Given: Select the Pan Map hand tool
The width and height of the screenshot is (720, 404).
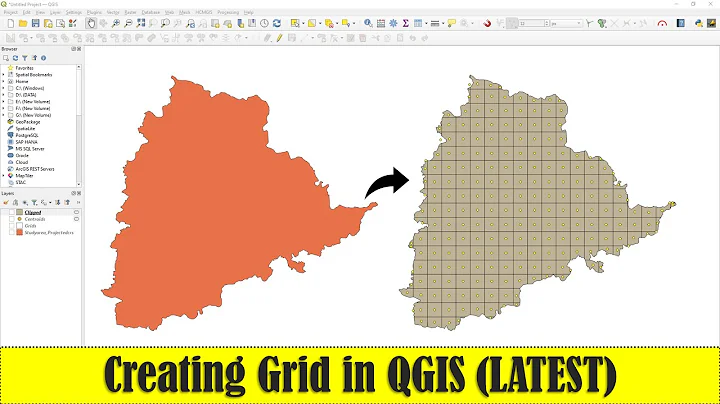Looking at the screenshot, I should tap(91, 23).
